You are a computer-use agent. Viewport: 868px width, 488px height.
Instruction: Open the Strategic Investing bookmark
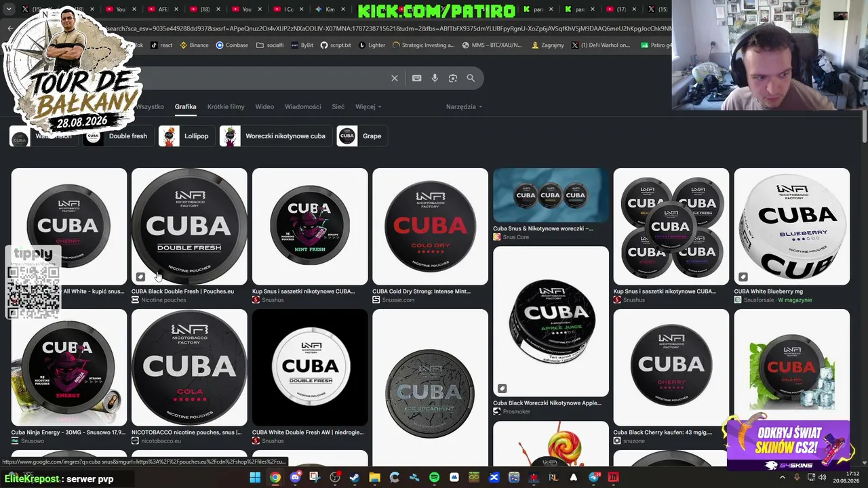423,45
